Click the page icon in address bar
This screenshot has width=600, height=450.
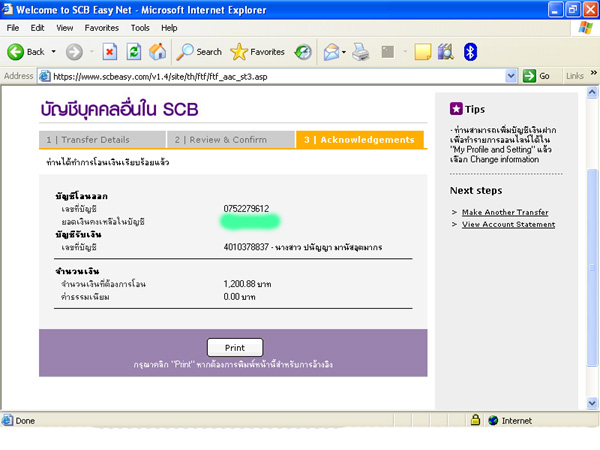click(45, 76)
